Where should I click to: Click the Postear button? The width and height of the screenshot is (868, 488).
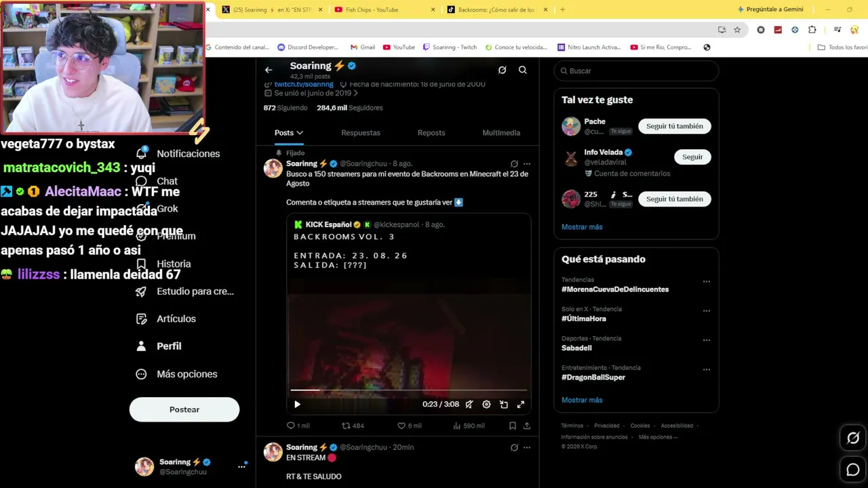(x=184, y=409)
